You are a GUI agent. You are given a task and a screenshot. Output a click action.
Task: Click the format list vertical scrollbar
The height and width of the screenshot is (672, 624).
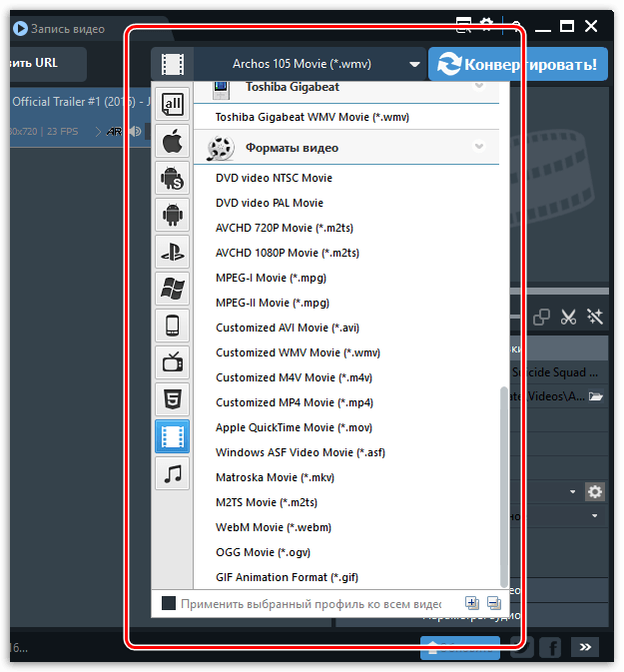pos(504,487)
